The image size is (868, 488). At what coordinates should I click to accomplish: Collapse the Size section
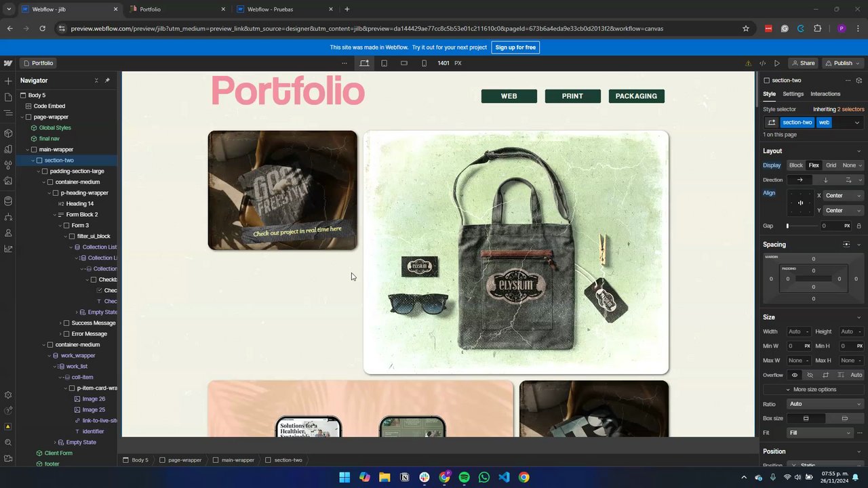coord(859,317)
